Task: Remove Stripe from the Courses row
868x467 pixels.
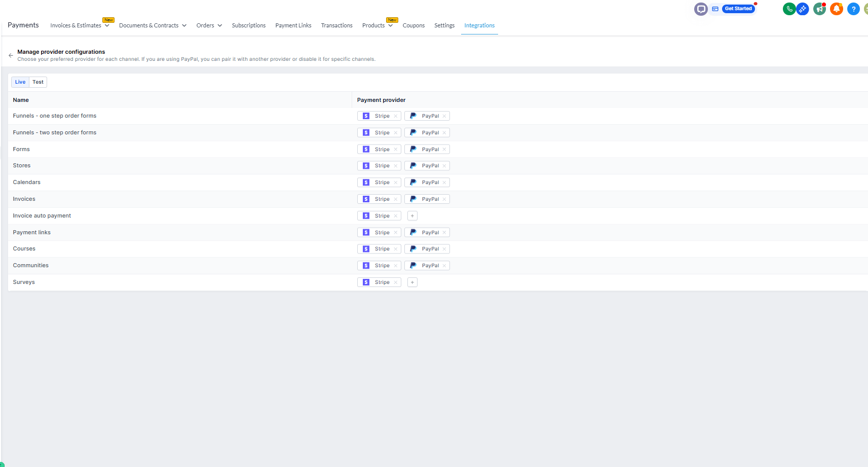Action: click(x=396, y=249)
